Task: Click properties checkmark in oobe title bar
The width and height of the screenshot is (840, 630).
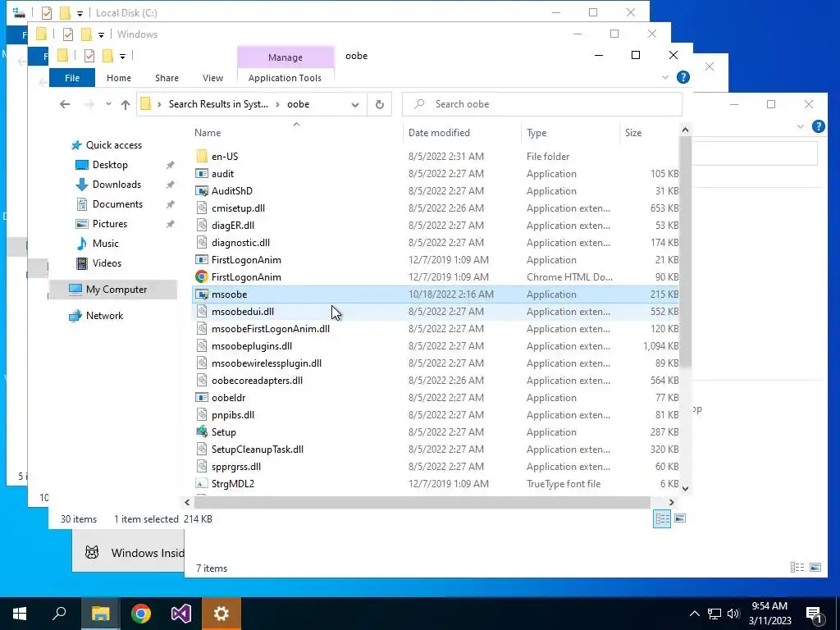Action: pyautogui.click(x=89, y=56)
